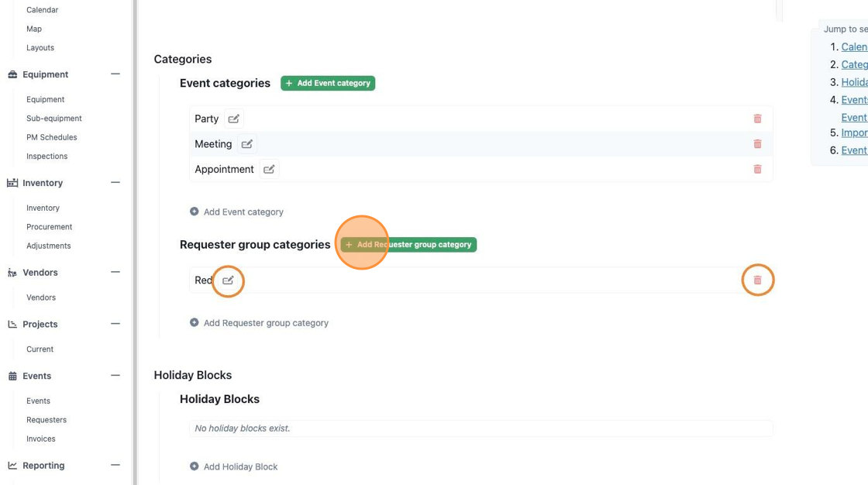Open Requesters page in sidebar
The height and width of the screenshot is (485, 868).
[x=46, y=420]
